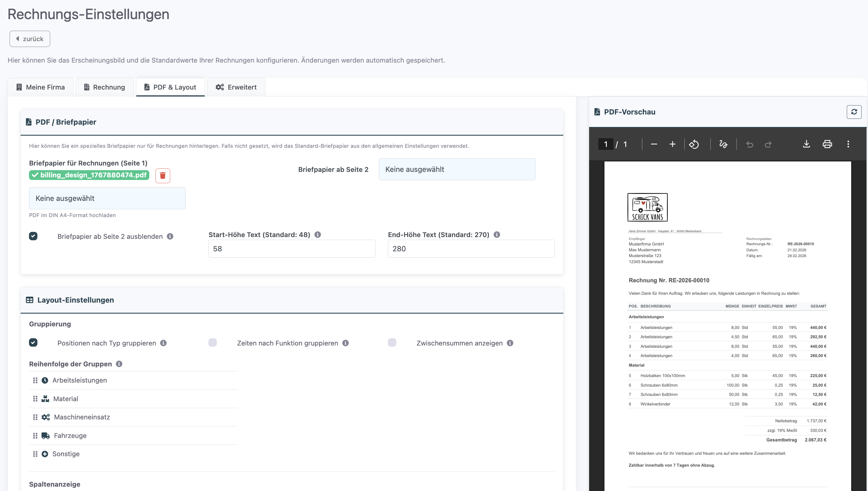The image size is (868, 491).
Task: Choose file for Briefpapier ab Seite 2
Action: (x=457, y=169)
